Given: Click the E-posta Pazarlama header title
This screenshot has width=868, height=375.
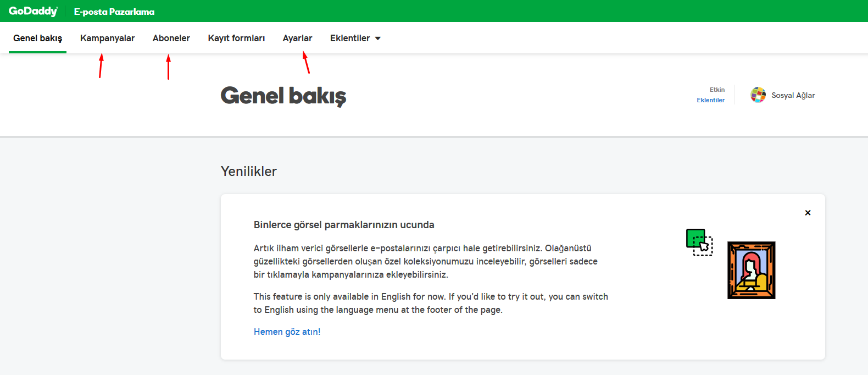Looking at the screenshot, I should pyautogui.click(x=114, y=12).
